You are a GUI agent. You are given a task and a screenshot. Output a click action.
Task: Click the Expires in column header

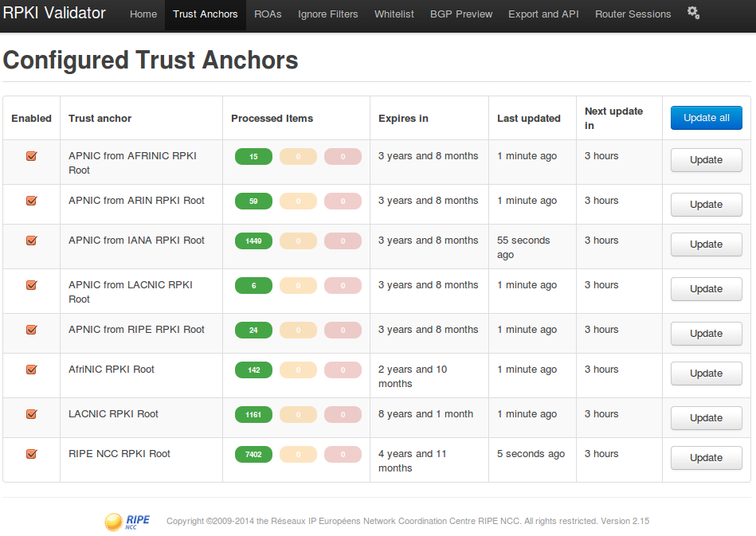(403, 119)
